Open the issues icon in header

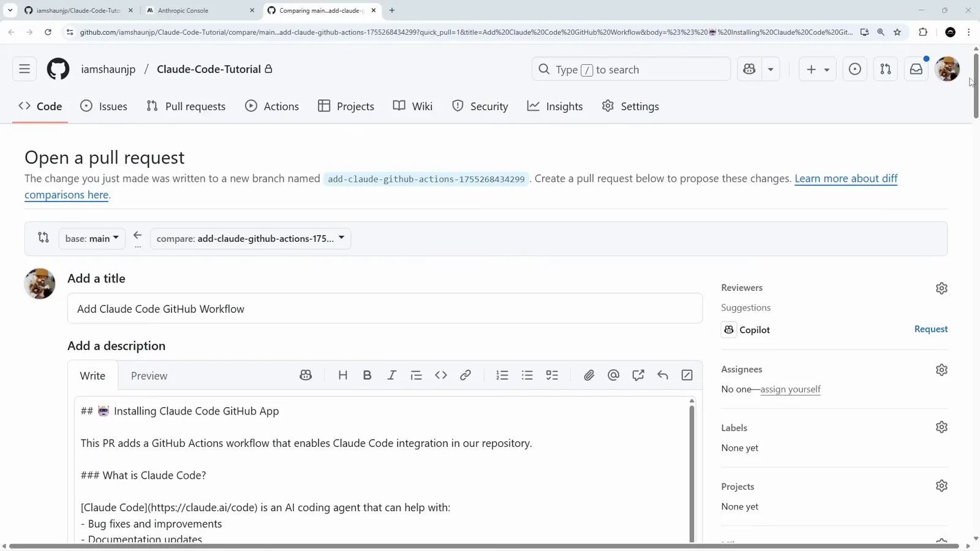[x=855, y=69]
